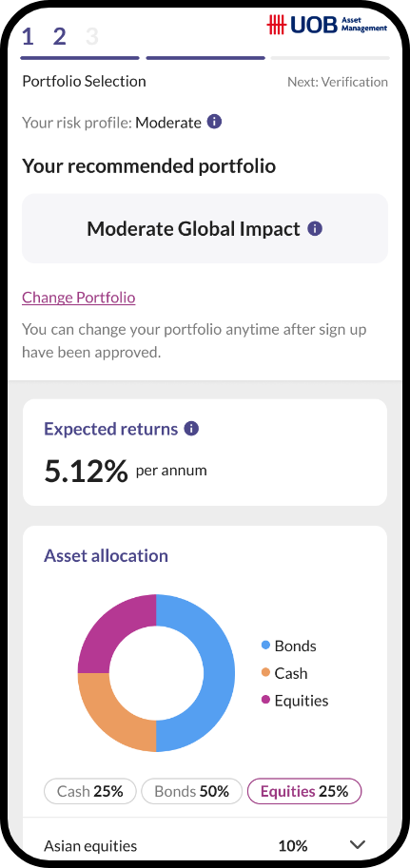This screenshot has height=868, width=410.
Task: Click the Change Portfolio link
Action: (79, 298)
